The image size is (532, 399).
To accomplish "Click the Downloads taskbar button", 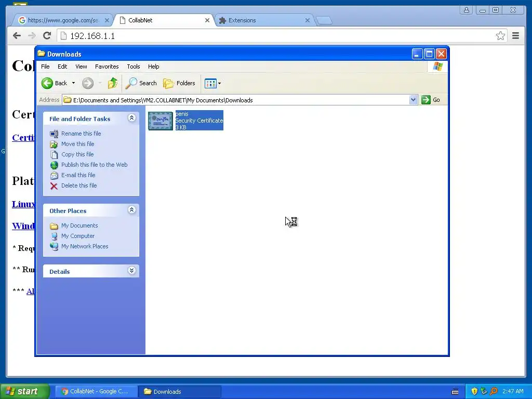I will pos(180,392).
